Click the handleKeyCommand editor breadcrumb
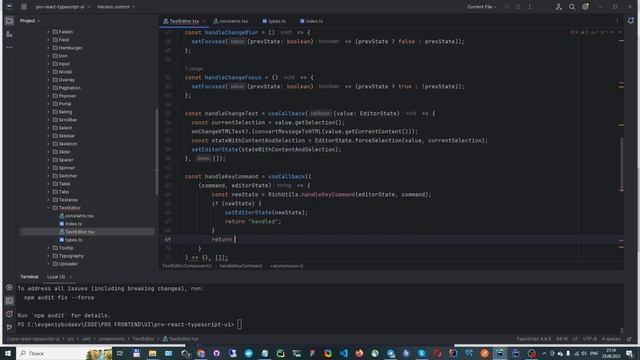Viewport: 640px width, 360px height. tap(241, 266)
